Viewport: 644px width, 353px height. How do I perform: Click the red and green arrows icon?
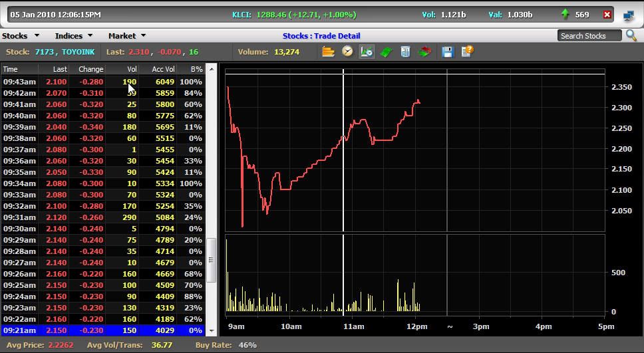pos(424,52)
